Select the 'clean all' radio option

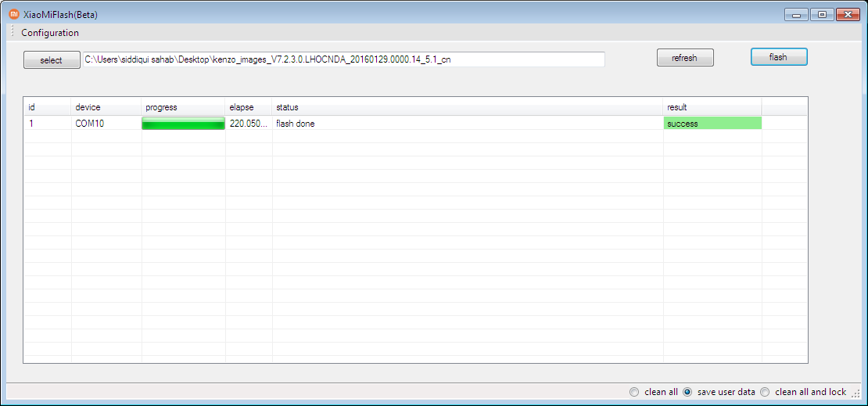tap(654, 392)
